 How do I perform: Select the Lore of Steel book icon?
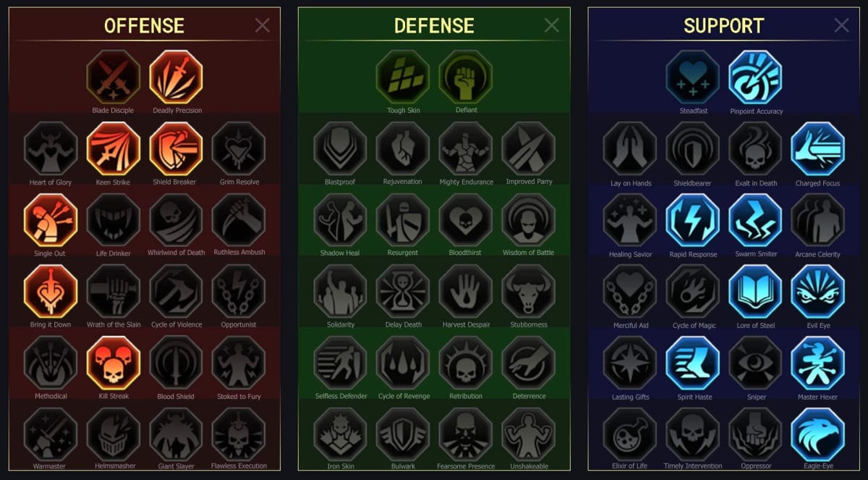756,291
